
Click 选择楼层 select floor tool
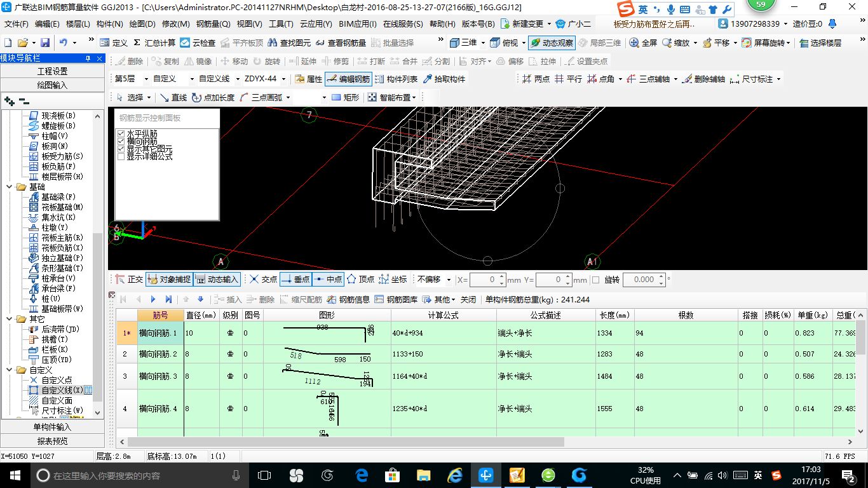[820, 43]
